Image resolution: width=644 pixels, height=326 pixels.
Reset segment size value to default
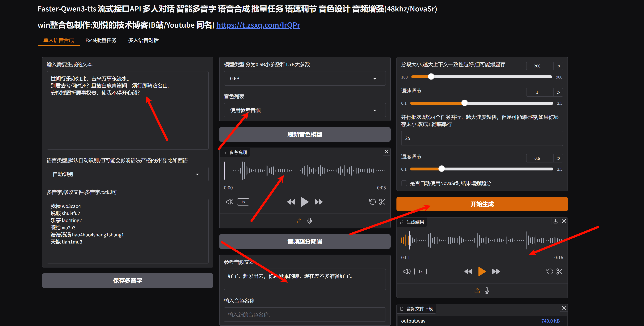point(558,66)
